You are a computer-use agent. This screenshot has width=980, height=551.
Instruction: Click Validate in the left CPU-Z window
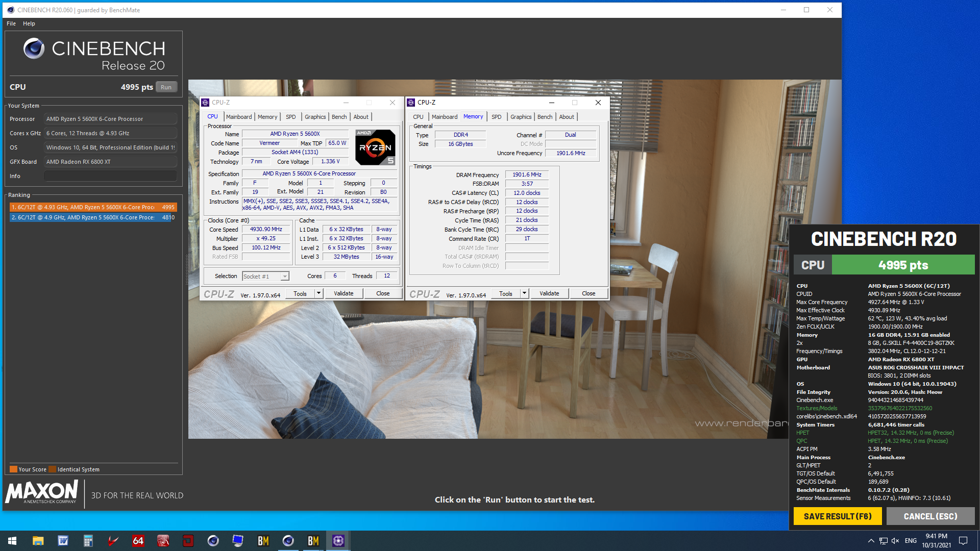point(344,293)
